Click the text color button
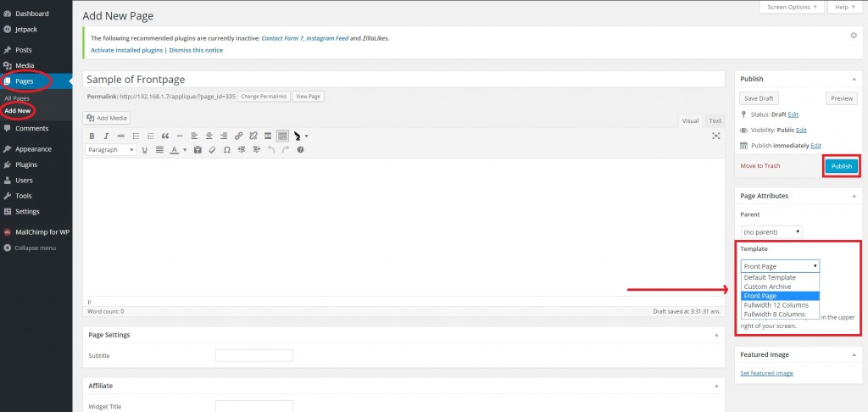Screen dimensions: 868x412 pos(174,150)
